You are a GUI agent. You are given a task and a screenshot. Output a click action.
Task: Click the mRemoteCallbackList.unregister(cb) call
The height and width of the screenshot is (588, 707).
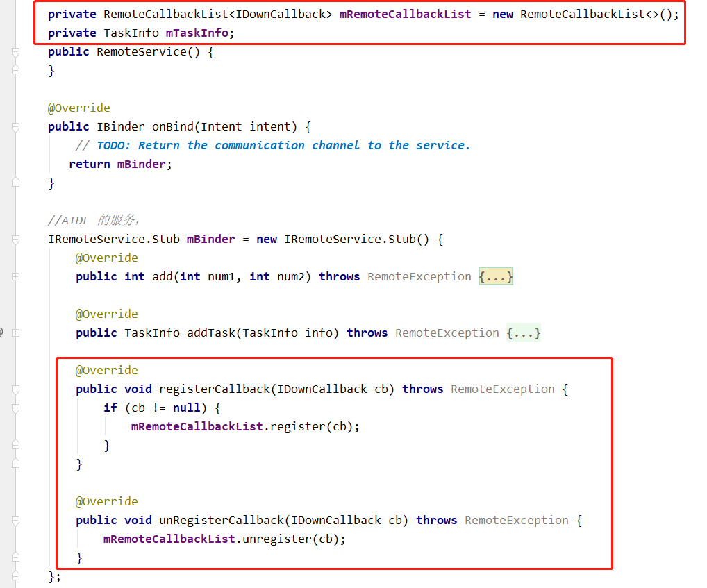click(x=224, y=539)
